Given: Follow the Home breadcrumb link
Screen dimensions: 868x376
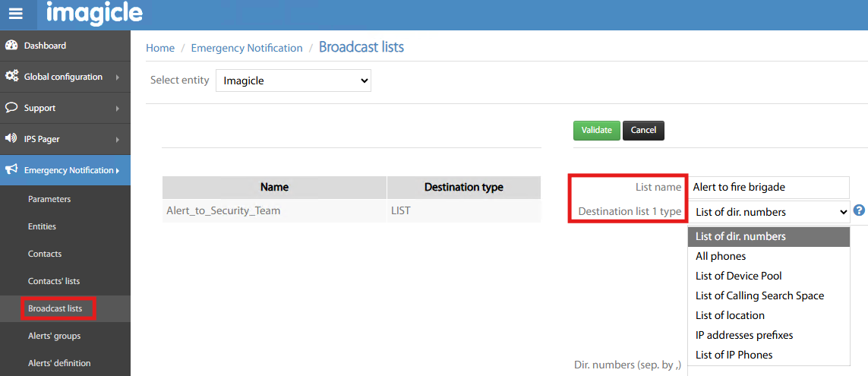Looking at the screenshot, I should coord(160,48).
